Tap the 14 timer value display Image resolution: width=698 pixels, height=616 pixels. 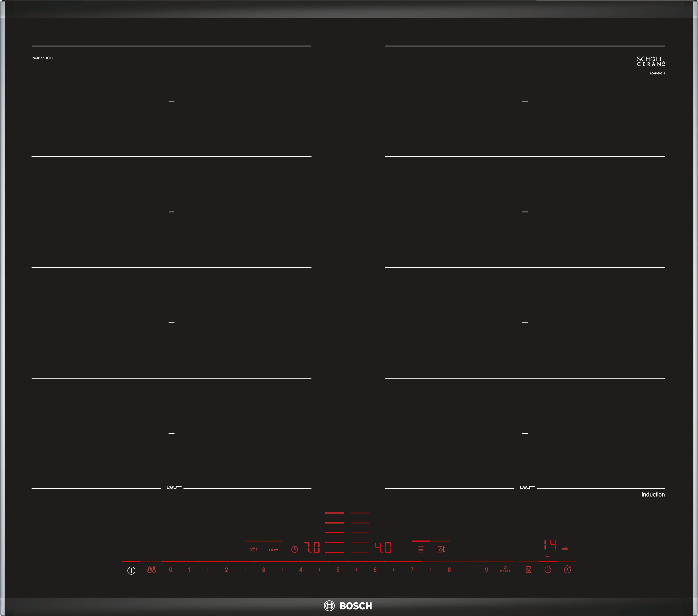550,545
